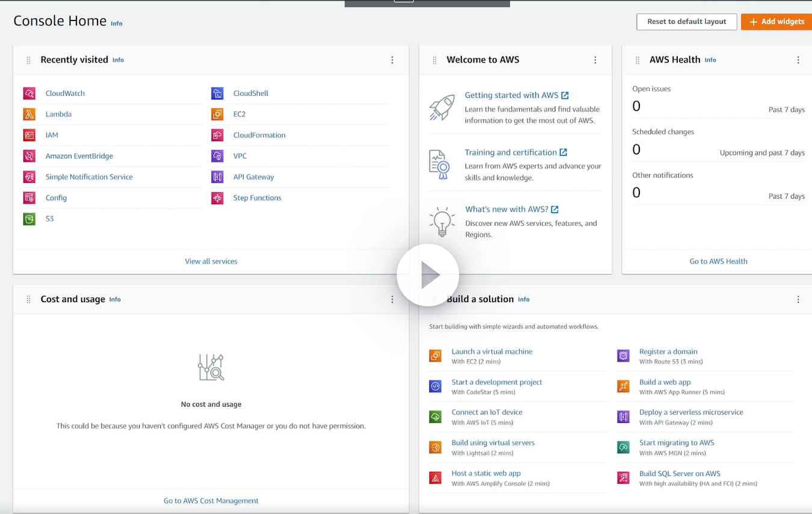
Task: Click the Step Functions icon
Action: (x=217, y=198)
